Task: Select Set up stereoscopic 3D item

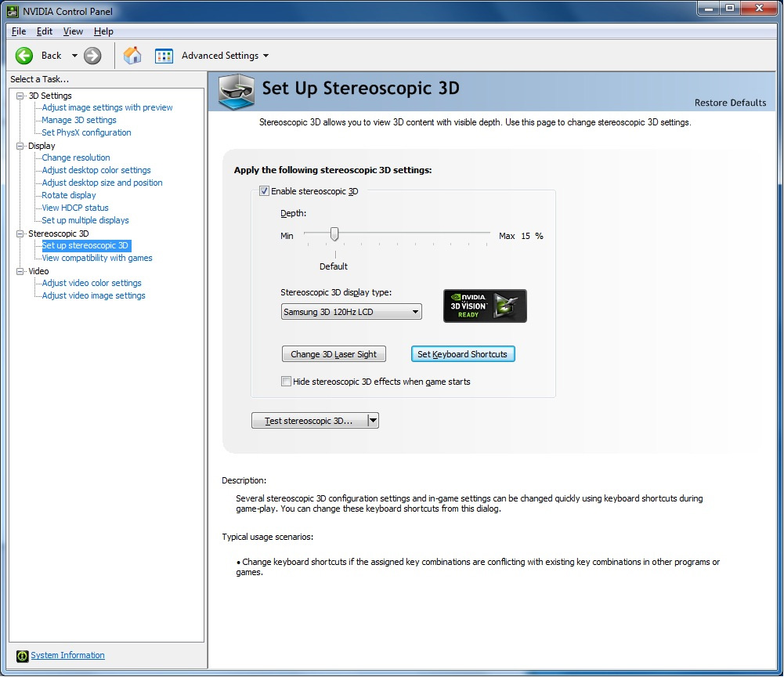Action: [86, 246]
